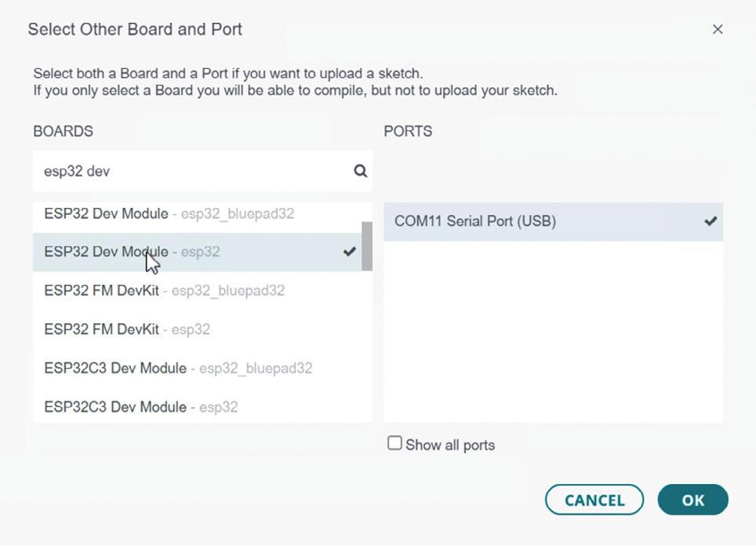Click the empty ports filter field
The height and width of the screenshot is (546, 756).
tap(553, 171)
